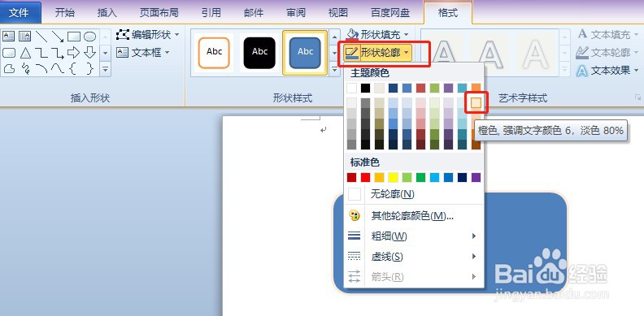
Task: Switch to the 百度网盘 tab
Action: tap(390, 13)
